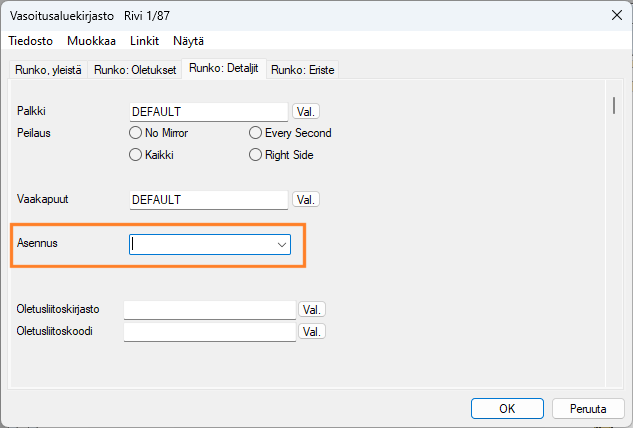Select the No Mirror radio button

point(135,133)
